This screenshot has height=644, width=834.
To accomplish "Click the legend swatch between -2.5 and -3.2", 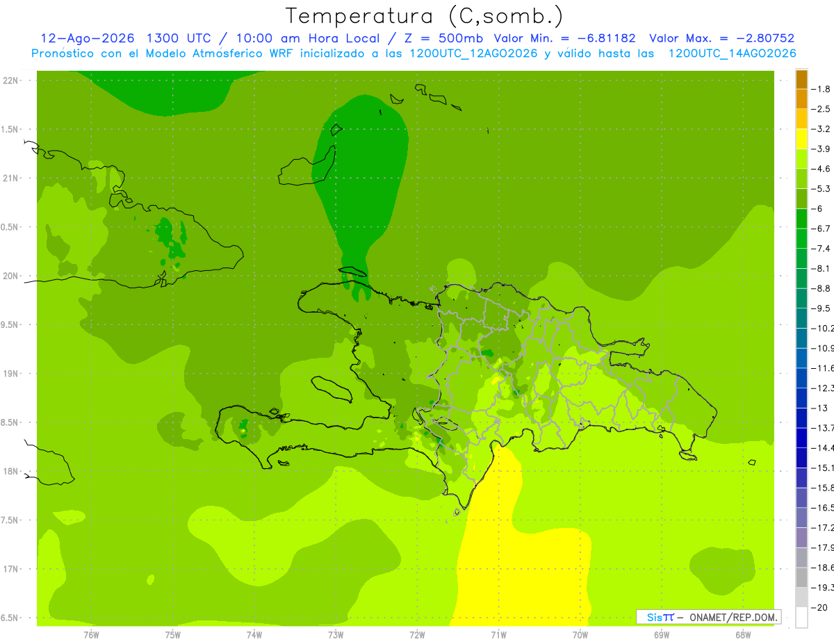I will 801,119.
